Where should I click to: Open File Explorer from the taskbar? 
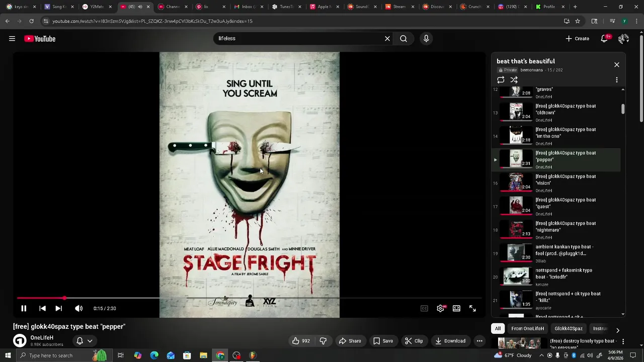[203, 355]
